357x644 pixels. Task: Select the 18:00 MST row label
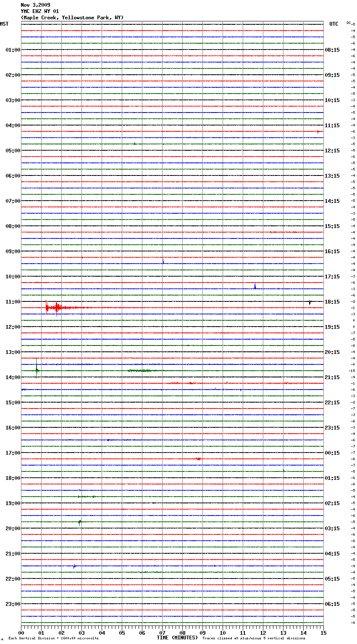[x=13, y=478]
